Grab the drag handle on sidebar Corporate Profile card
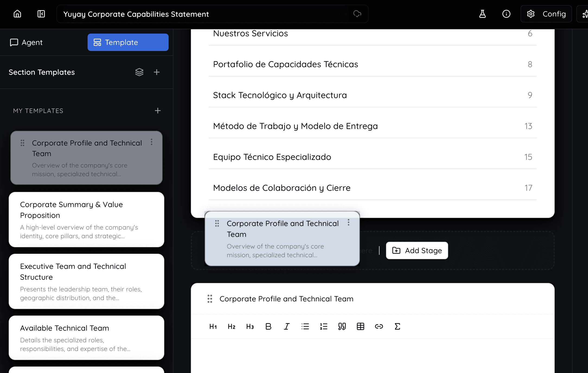This screenshot has width=588, height=373. point(23,143)
